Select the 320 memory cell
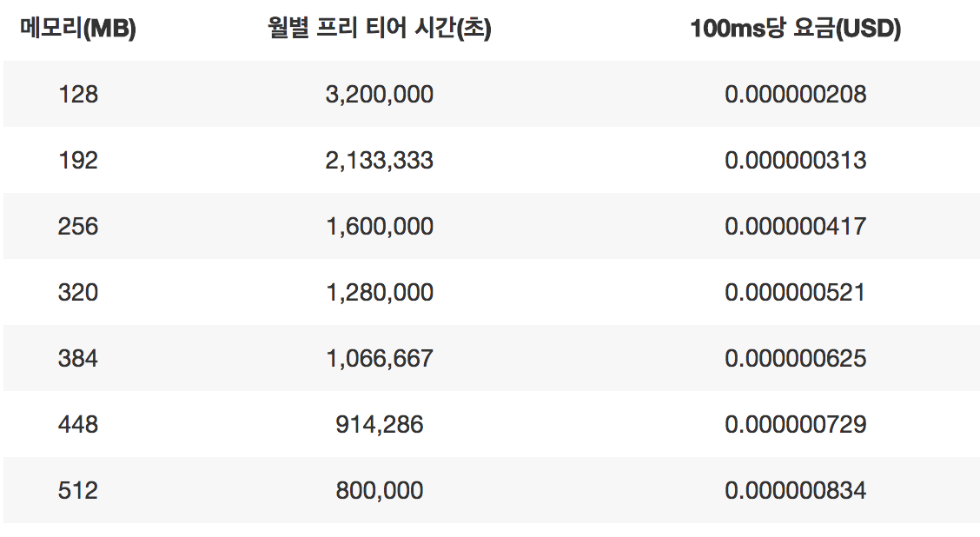 (78, 293)
